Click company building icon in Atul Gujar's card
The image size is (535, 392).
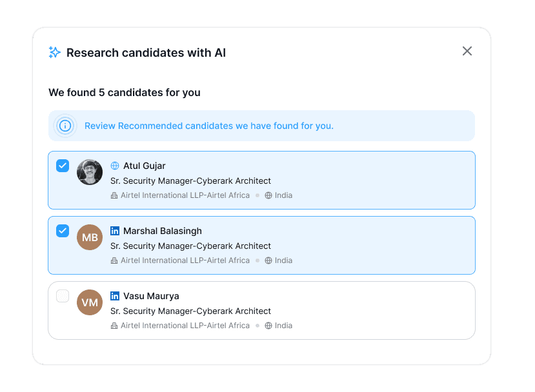tap(114, 195)
